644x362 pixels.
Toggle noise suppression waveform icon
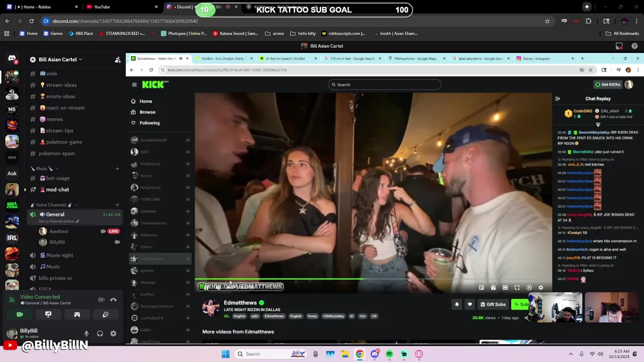(x=101, y=300)
